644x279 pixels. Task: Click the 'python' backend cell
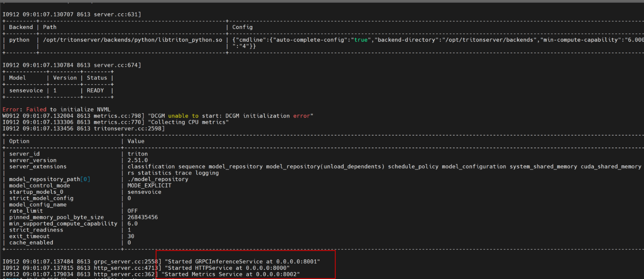pos(19,40)
